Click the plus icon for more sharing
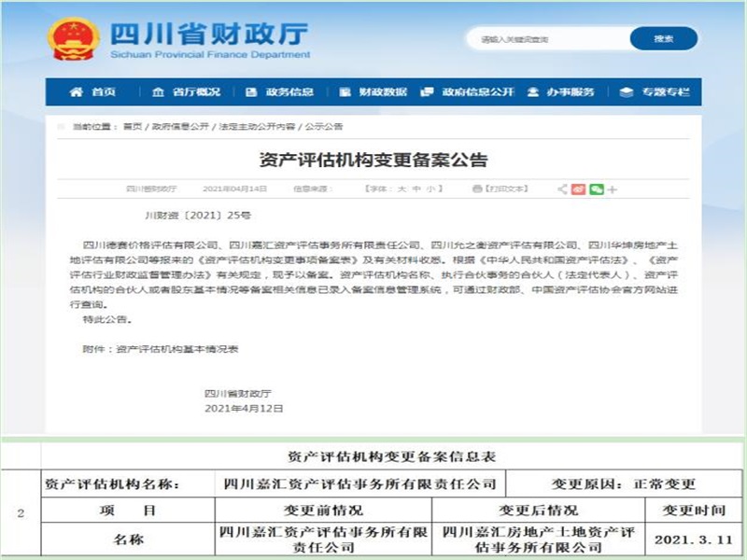Viewport: 747px width, 560px height. [613, 189]
